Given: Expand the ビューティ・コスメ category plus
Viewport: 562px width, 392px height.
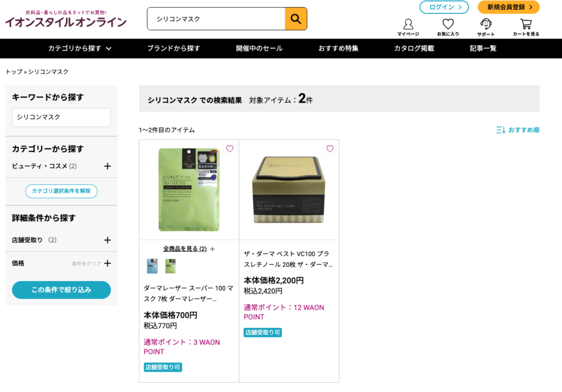Looking at the screenshot, I should coord(107,166).
